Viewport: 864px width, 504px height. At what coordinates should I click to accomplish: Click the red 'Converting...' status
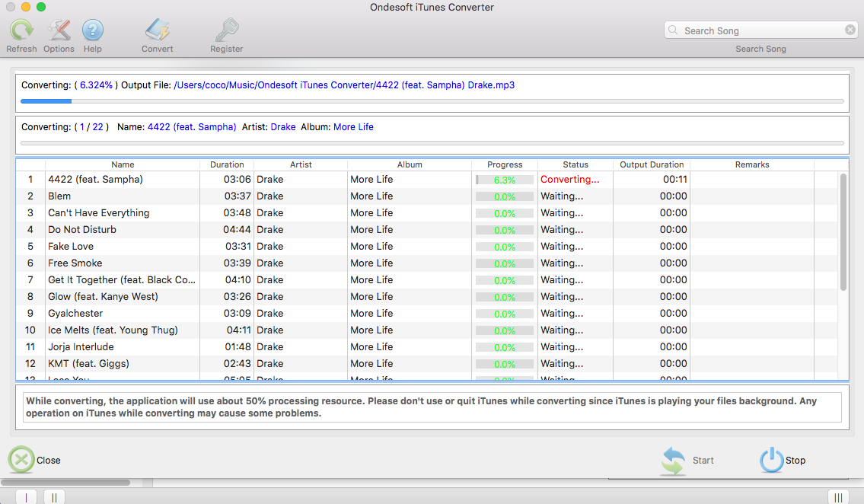tap(569, 180)
